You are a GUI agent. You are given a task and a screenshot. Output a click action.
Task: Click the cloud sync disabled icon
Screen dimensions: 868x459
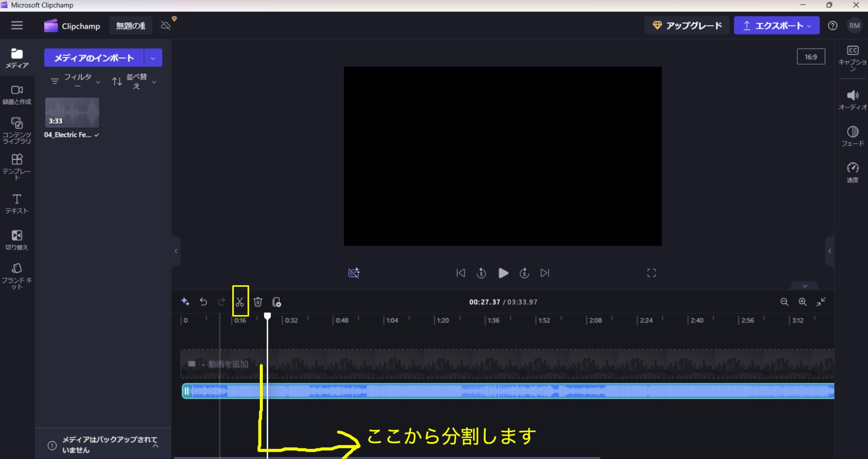[166, 25]
